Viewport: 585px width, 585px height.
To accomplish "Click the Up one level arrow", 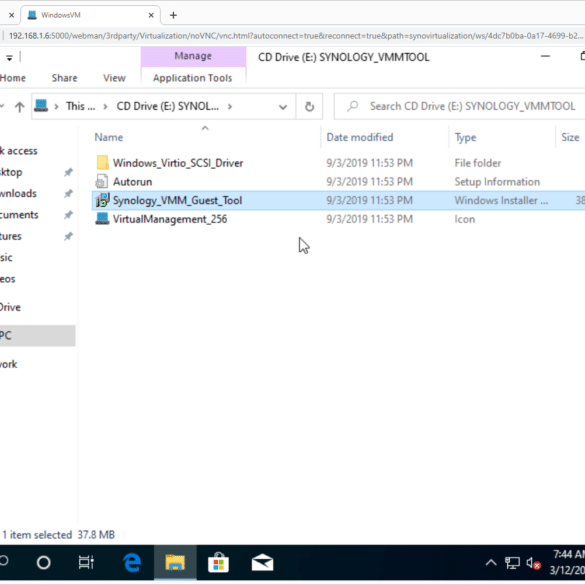I will pyautogui.click(x=19, y=107).
